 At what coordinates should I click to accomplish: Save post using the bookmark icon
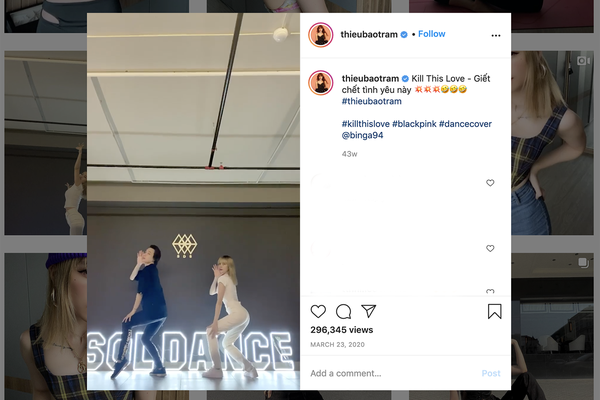point(494,312)
